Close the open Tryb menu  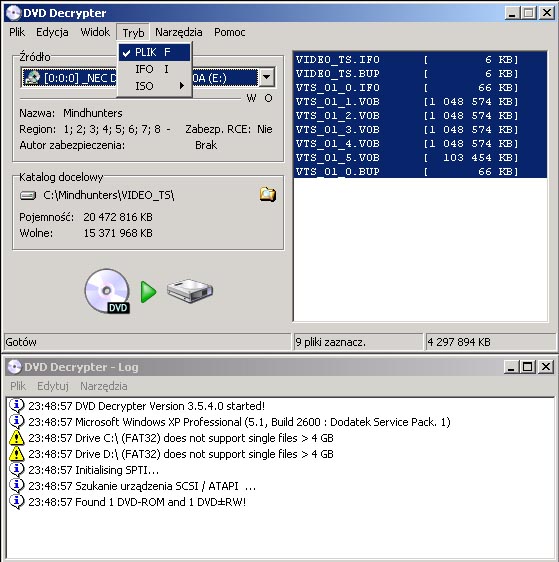[133, 33]
